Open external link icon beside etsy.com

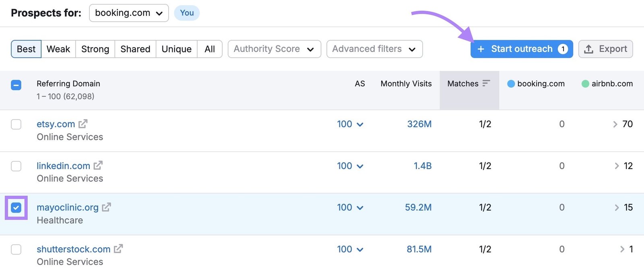(x=83, y=124)
